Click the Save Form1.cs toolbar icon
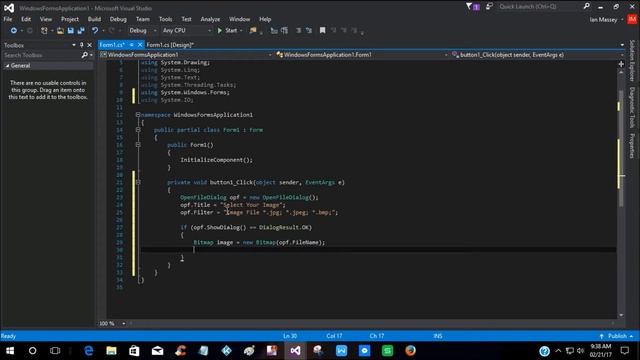 tap(71, 31)
